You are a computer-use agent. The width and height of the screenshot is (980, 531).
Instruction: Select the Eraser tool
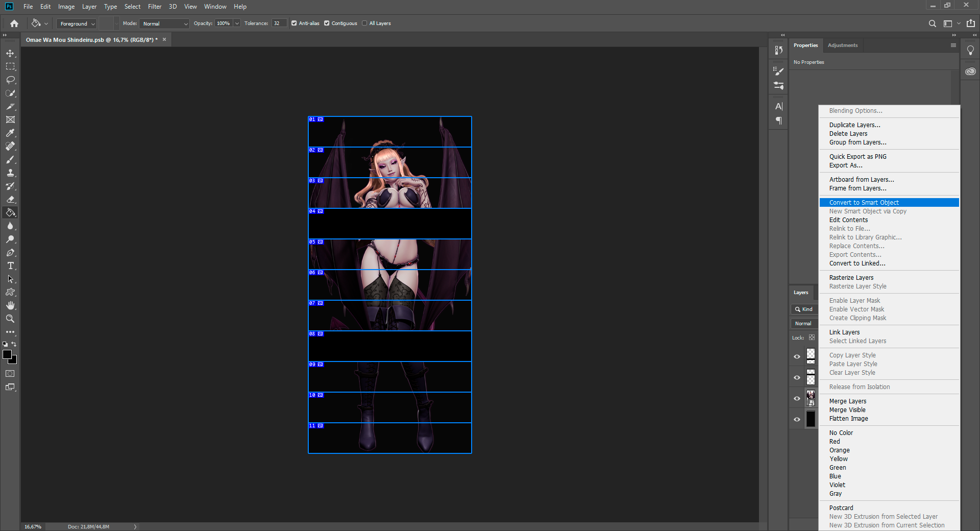[x=10, y=199]
